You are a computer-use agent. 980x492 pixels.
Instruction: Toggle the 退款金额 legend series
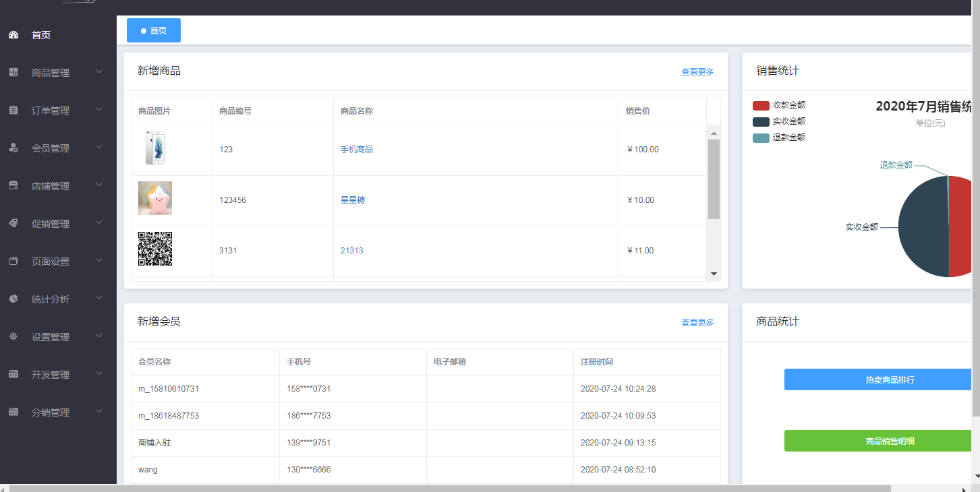(779, 138)
